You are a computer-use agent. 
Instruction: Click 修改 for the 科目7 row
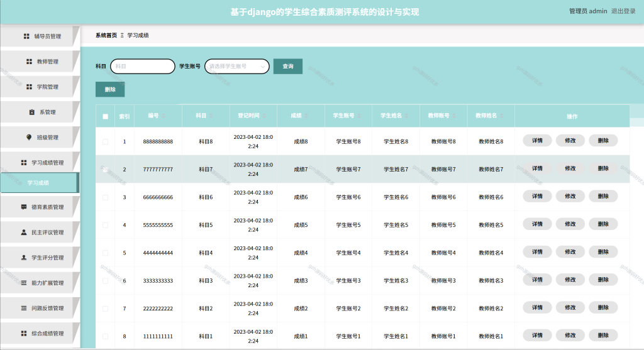coord(570,168)
